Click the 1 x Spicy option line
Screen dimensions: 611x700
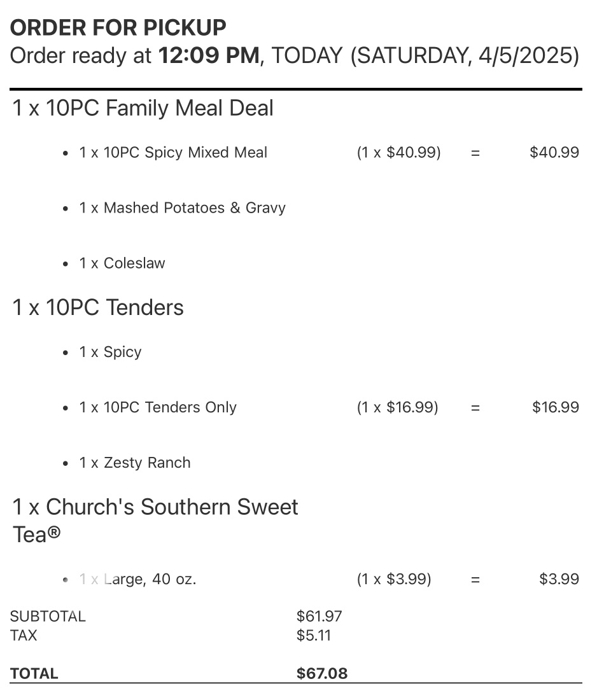(110, 352)
